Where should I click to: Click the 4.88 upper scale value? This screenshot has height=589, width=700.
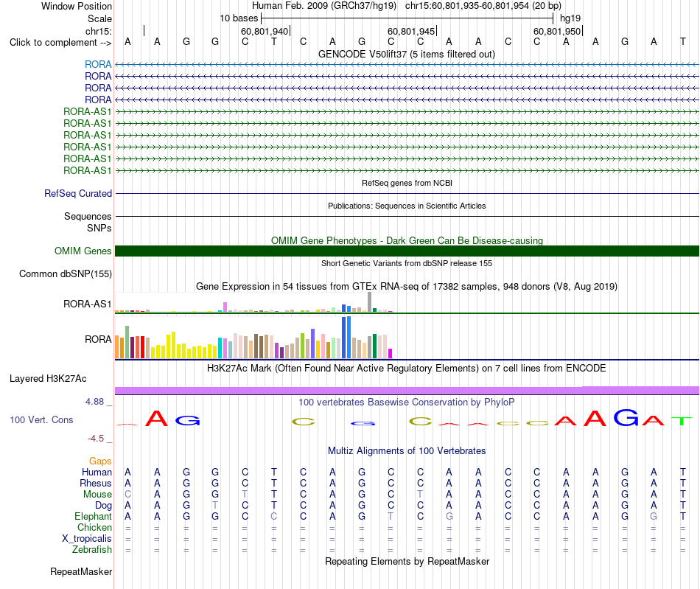click(94, 402)
